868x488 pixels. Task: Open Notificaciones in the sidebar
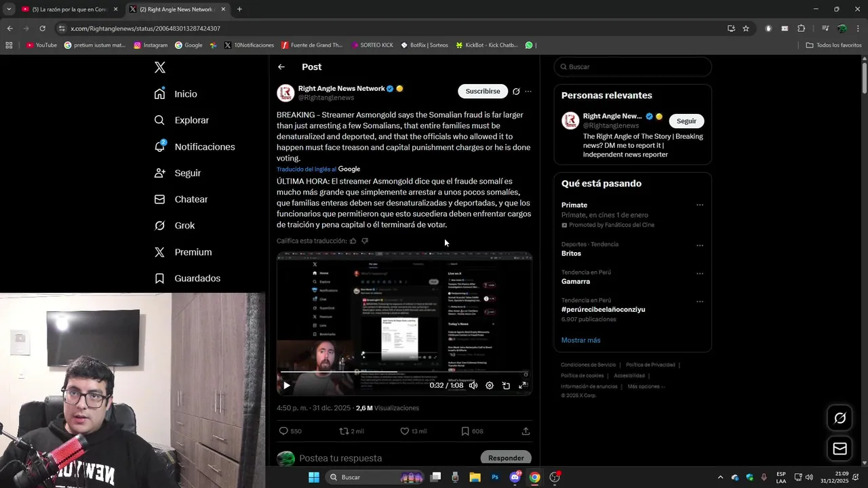(194, 146)
